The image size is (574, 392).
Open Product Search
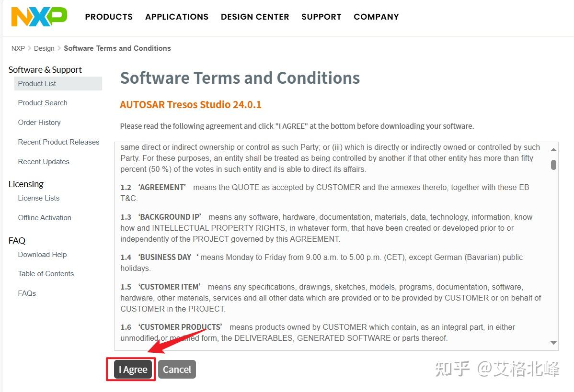(42, 102)
